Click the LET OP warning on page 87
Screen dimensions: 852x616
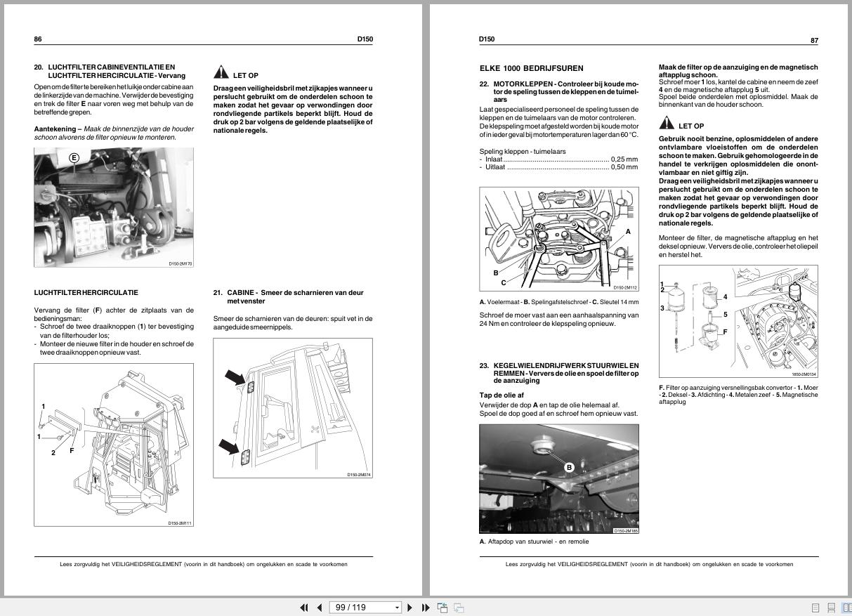pos(681,124)
